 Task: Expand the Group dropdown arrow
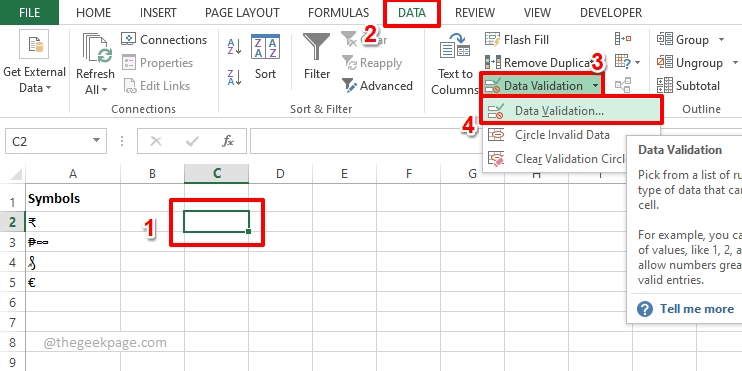[x=721, y=40]
